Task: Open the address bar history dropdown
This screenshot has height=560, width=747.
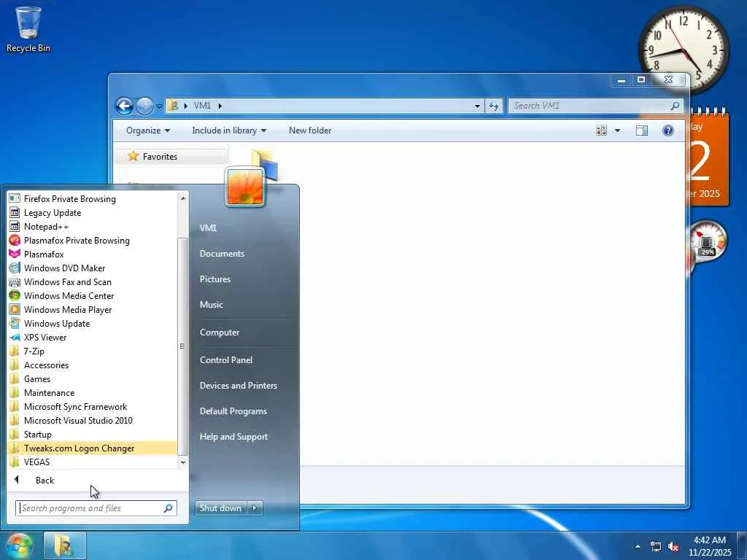Action: [x=477, y=106]
